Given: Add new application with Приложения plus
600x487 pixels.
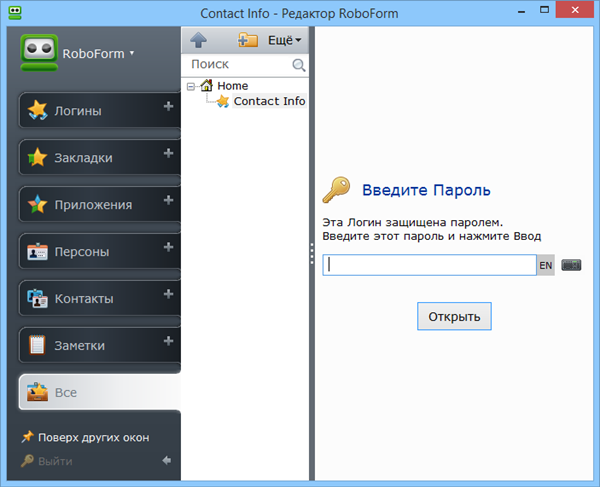Looking at the screenshot, I should tap(168, 200).
